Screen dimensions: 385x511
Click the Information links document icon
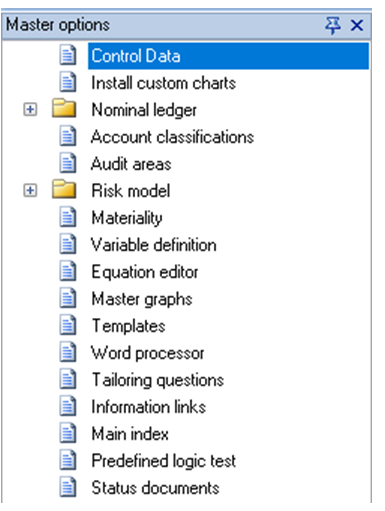pyautogui.click(x=68, y=406)
